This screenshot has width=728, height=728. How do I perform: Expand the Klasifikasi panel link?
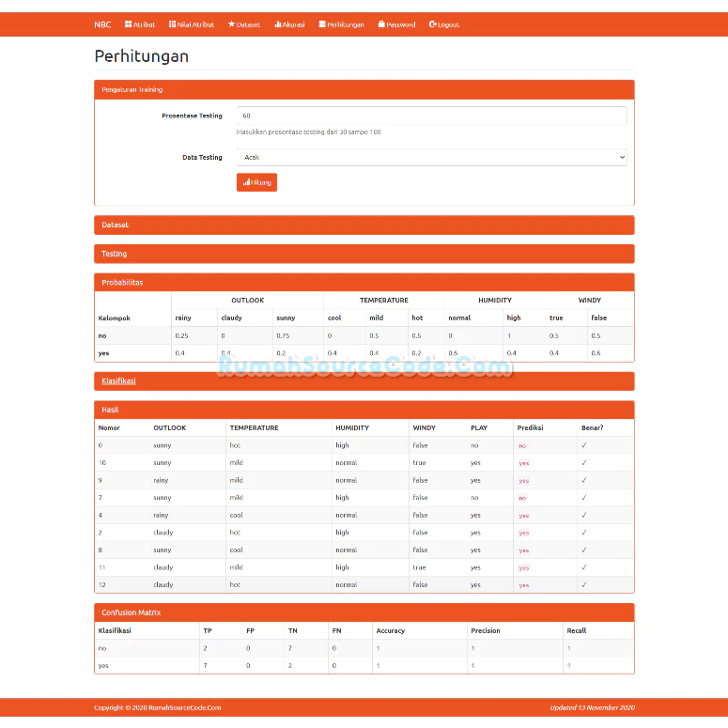118,380
